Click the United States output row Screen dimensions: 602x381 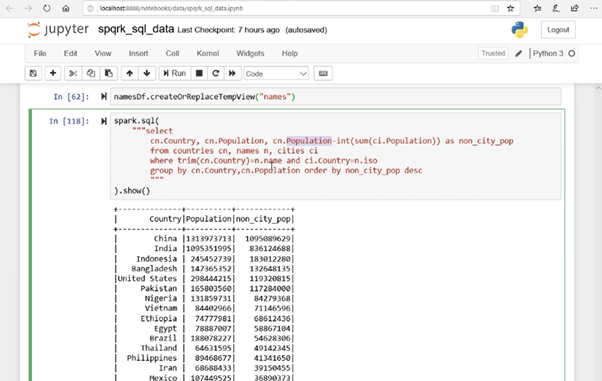click(204, 278)
